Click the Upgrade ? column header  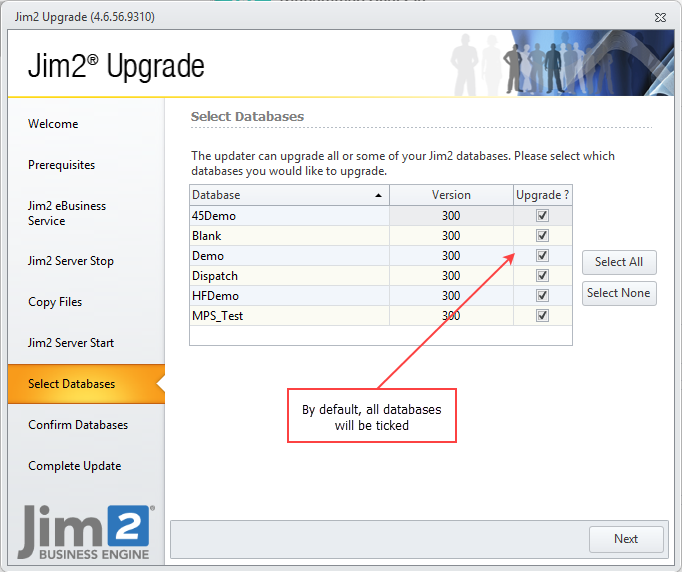point(542,195)
